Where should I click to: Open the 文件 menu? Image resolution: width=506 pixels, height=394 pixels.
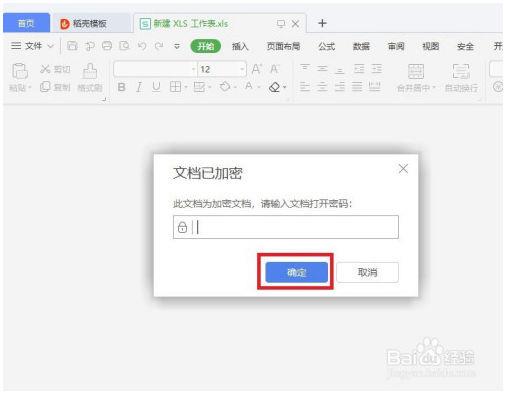pyautogui.click(x=27, y=46)
